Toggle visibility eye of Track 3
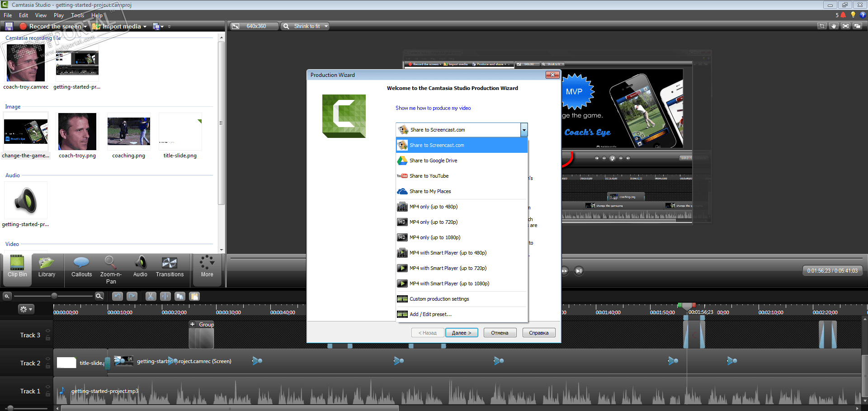 pyautogui.click(x=48, y=331)
